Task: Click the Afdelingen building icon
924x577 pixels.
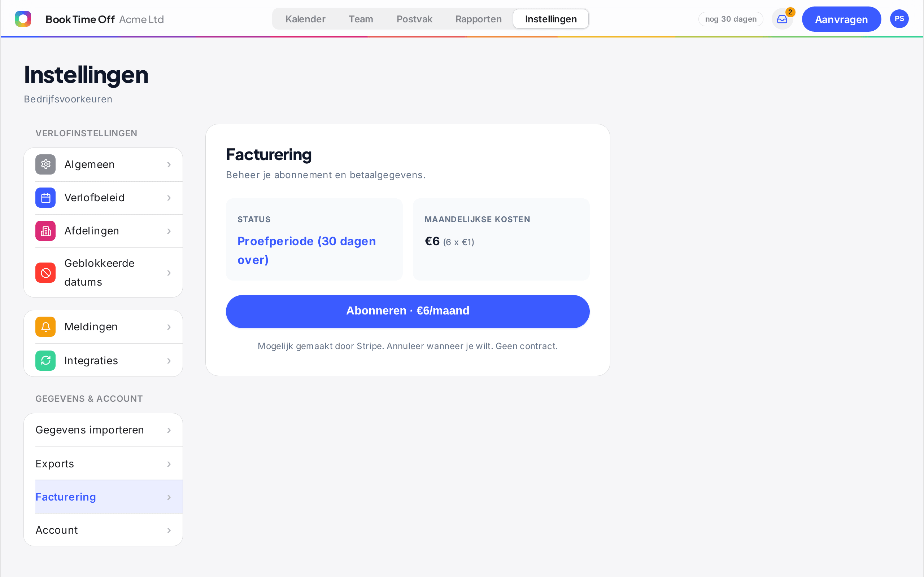Action: click(45, 231)
